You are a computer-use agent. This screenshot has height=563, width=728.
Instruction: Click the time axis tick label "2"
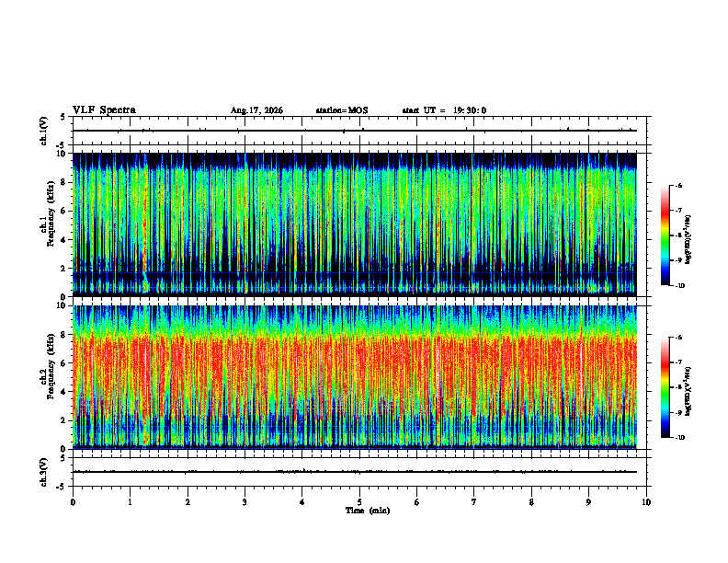(x=188, y=502)
